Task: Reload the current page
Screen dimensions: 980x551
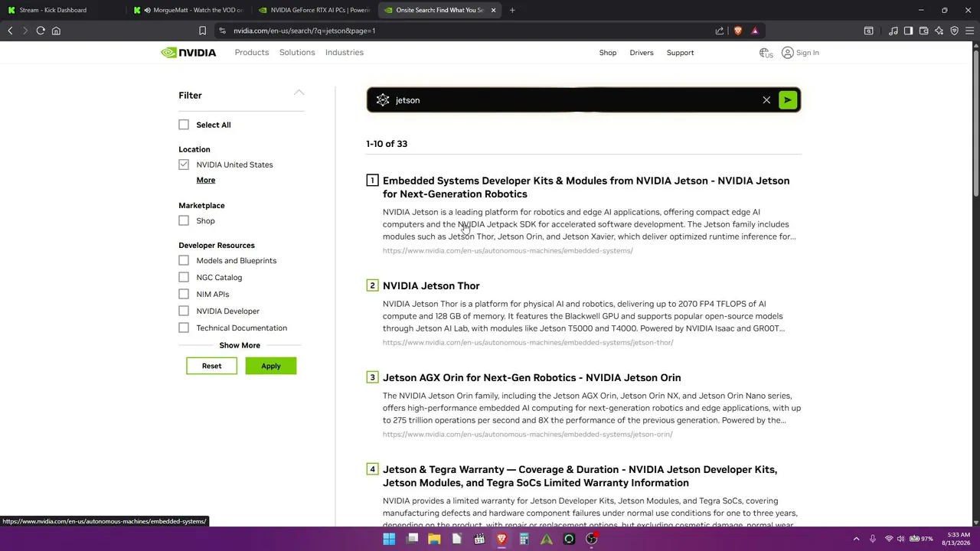Action: coord(41,31)
